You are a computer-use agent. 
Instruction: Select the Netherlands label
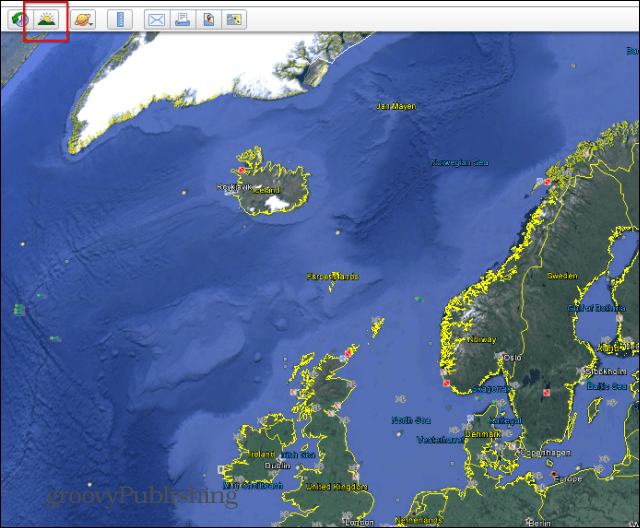point(419,520)
